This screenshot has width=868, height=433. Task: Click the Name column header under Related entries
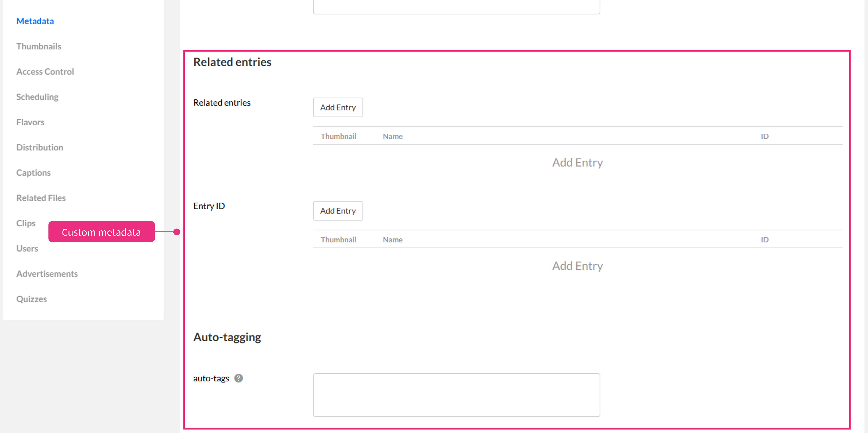tap(393, 136)
